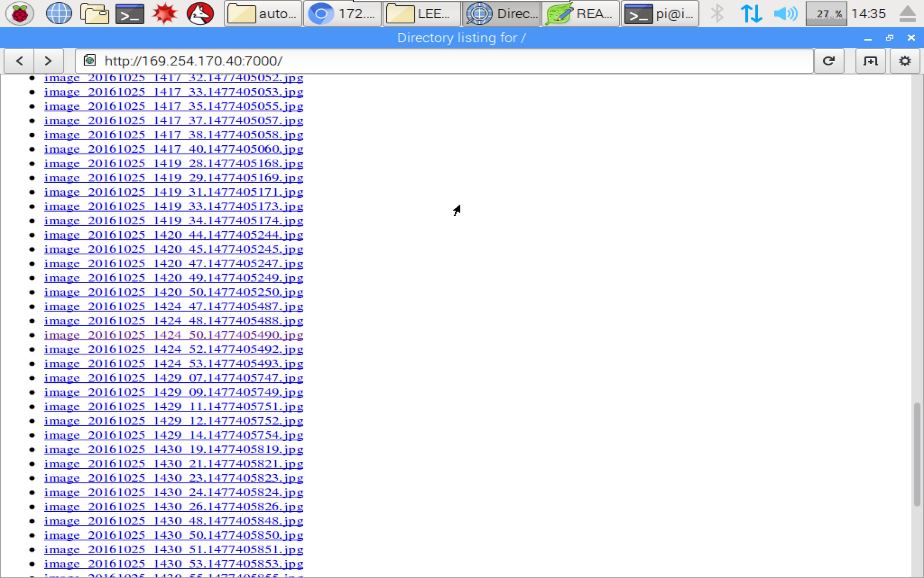Image resolution: width=924 pixels, height=578 pixels.
Task: Switch to the REA... editor taskbar window
Action: click(580, 14)
